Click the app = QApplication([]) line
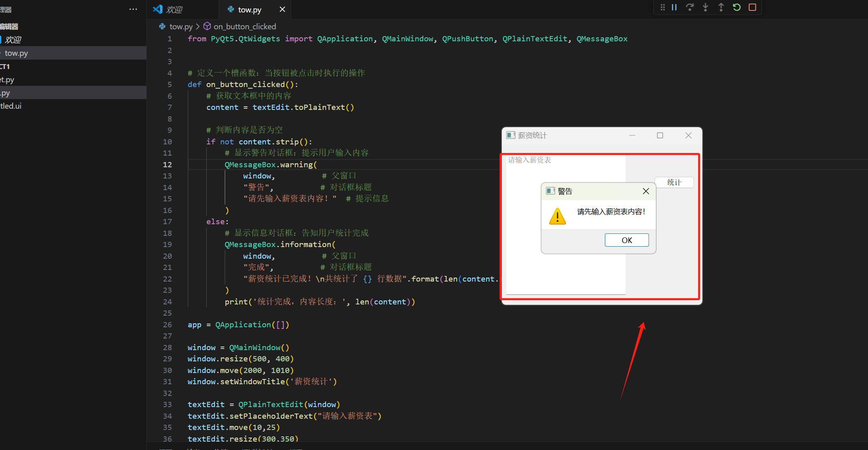The image size is (868, 450). point(238,324)
